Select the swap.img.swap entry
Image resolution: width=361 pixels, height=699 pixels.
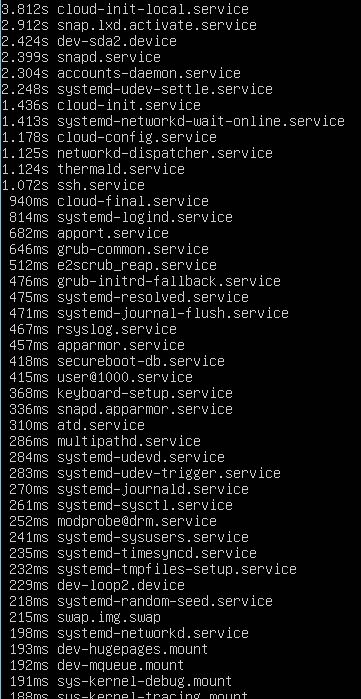85,618
